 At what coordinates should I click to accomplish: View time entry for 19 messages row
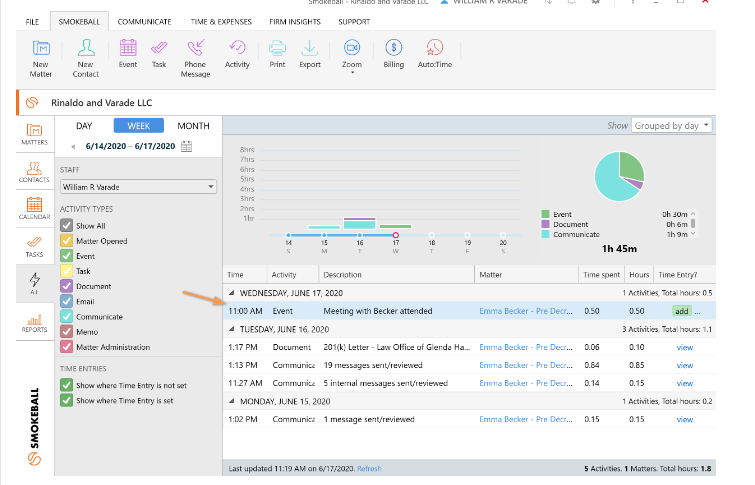pyautogui.click(x=685, y=366)
